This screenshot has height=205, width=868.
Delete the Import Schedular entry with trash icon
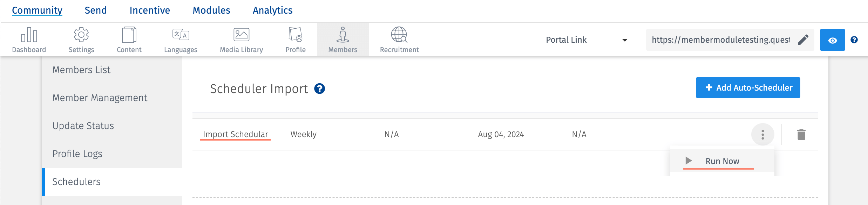coord(801,134)
